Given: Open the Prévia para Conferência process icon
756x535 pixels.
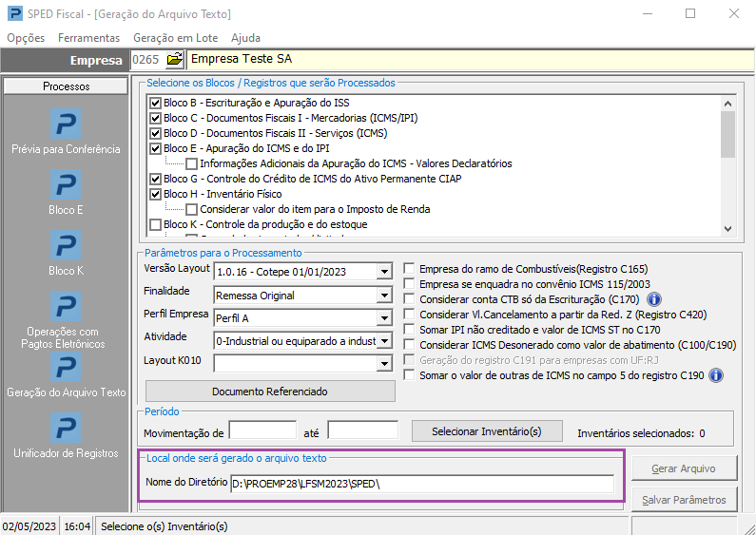Looking at the screenshot, I should click(66, 124).
